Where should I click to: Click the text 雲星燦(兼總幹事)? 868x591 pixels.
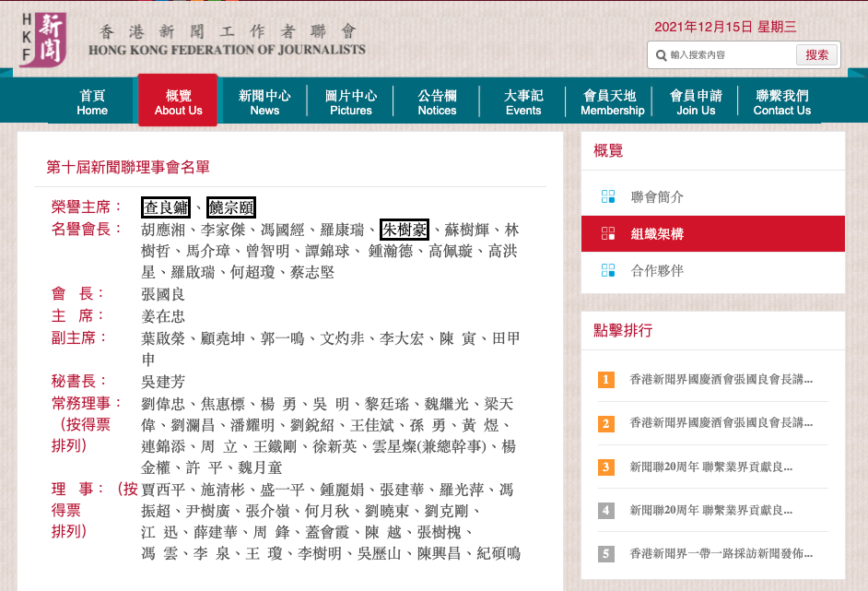tap(429, 446)
